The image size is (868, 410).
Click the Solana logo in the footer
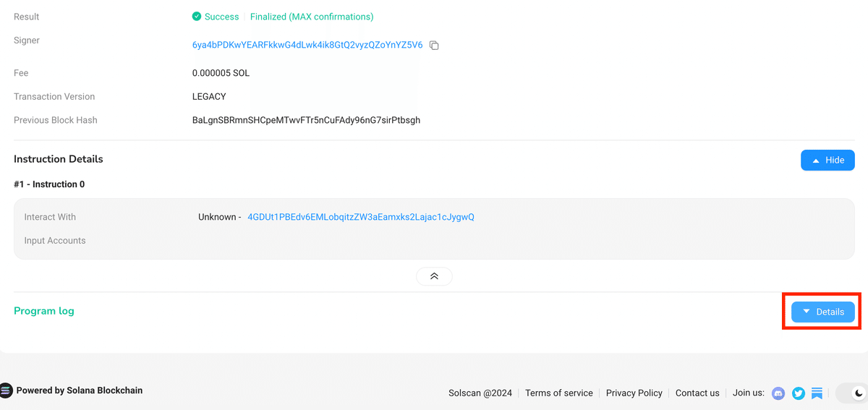[x=6, y=390]
